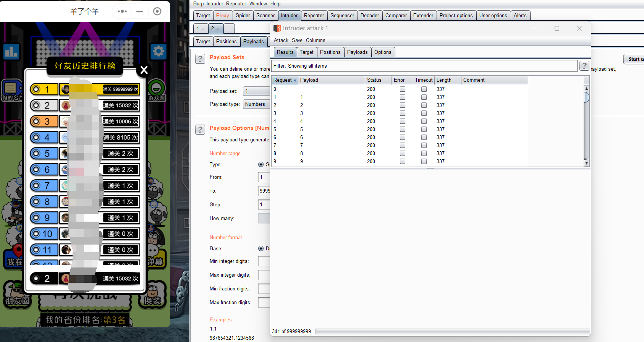Select the Base decimal radio button

click(x=261, y=248)
